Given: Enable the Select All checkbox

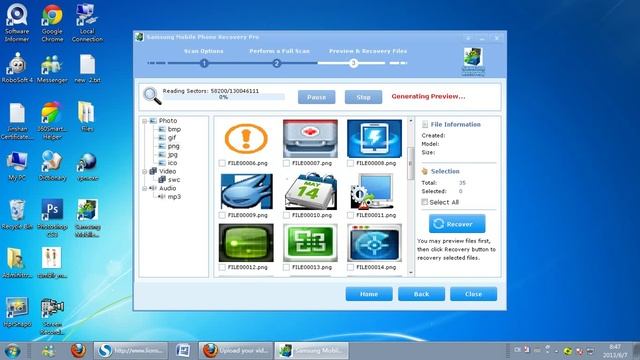Looking at the screenshot, I should pos(425,202).
